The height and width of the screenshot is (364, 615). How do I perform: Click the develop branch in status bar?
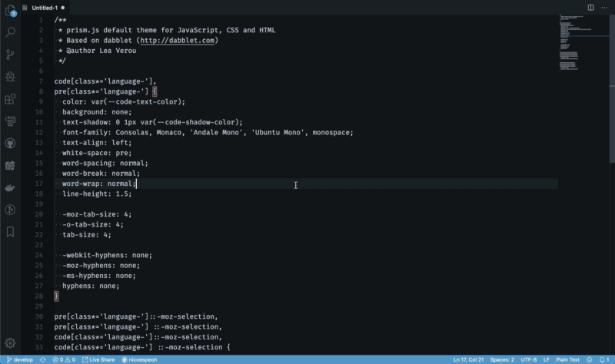coord(20,359)
